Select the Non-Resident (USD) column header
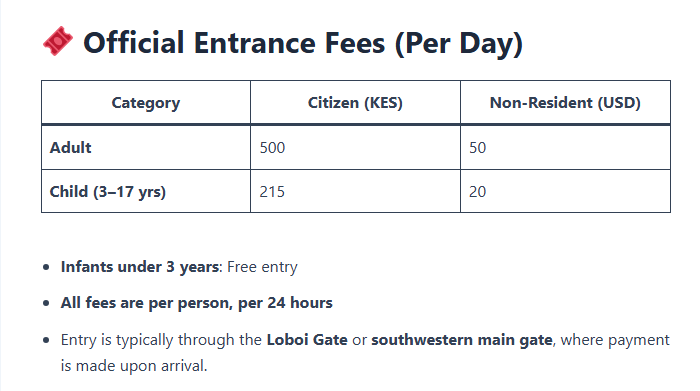Screen dimensions: 700x391 tap(565, 103)
